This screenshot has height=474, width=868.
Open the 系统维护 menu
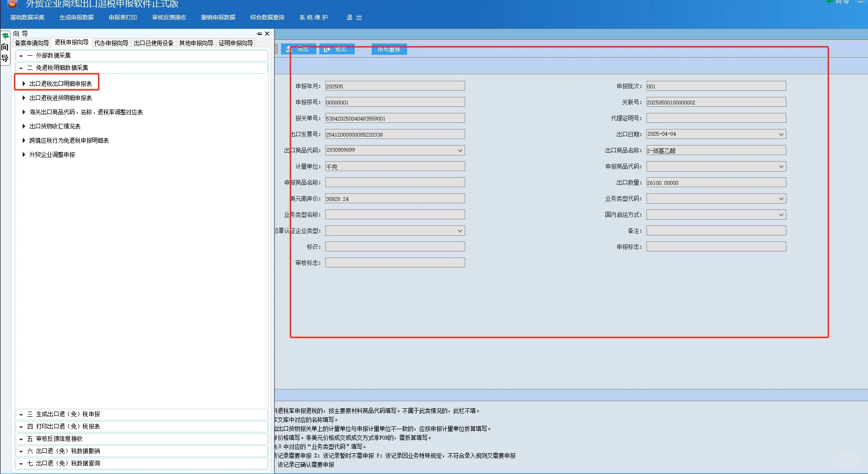point(314,17)
